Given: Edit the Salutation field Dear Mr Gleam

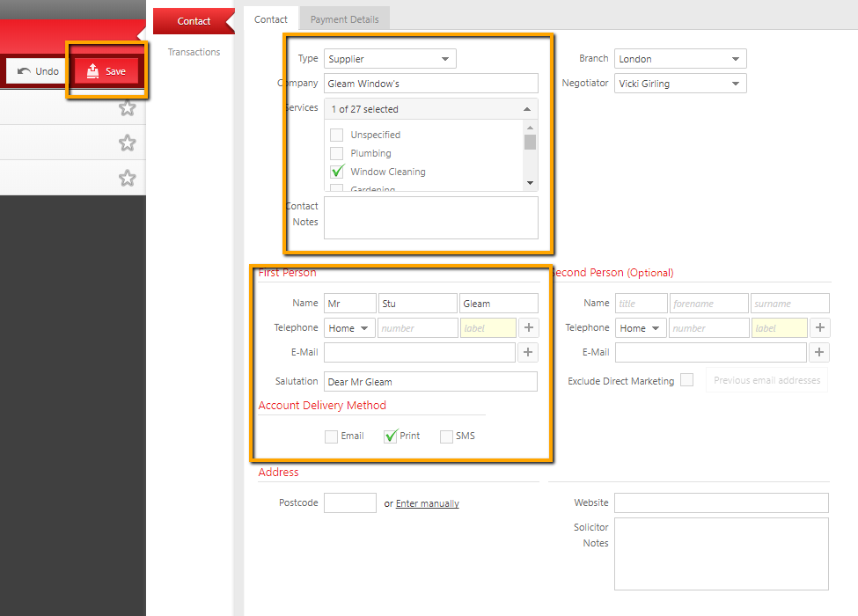Looking at the screenshot, I should [430, 381].
